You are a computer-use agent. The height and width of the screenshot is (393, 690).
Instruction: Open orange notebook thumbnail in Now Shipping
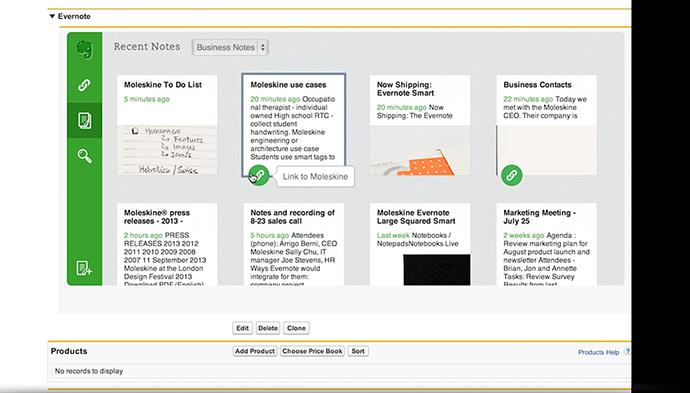click(x=420, y=150)
